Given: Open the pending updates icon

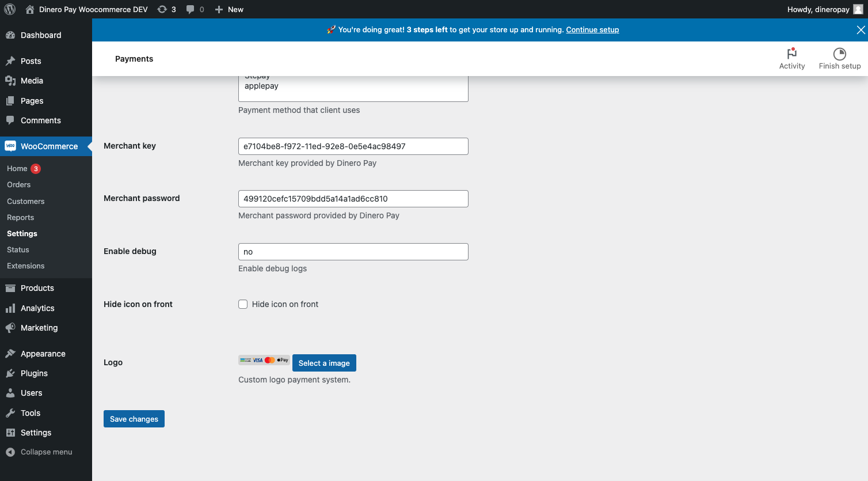Looking at the screenshot, I should tap(162, 9).
